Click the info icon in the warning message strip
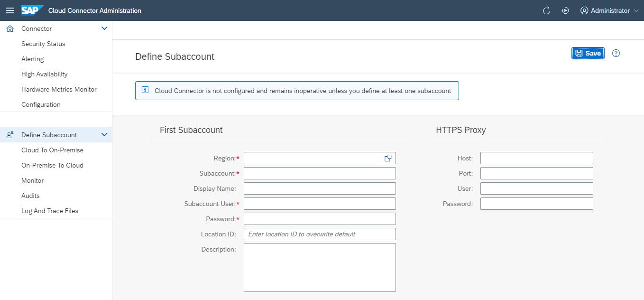The height and width of the screenshot is (300, 644). (x=145, y=90)
